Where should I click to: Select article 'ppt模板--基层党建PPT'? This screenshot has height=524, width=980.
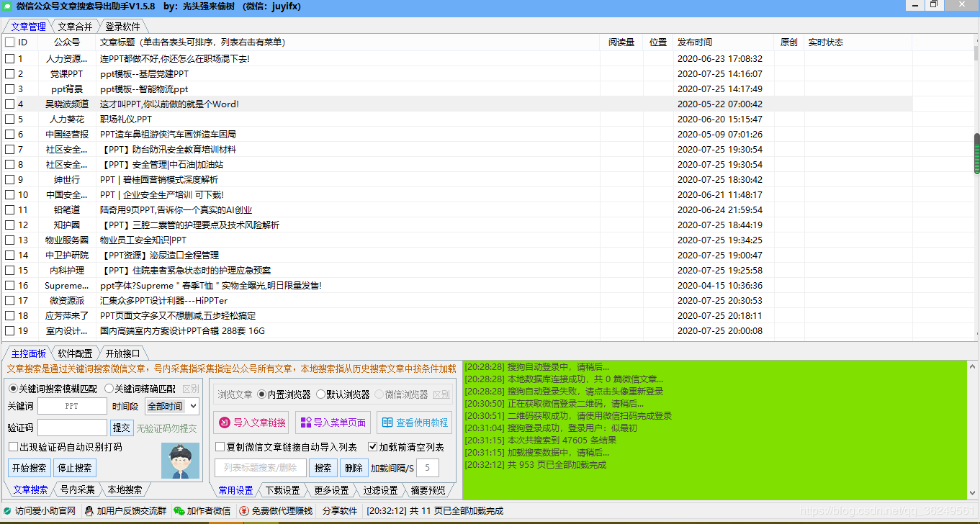pyautogui.click(x=144, y=74)
